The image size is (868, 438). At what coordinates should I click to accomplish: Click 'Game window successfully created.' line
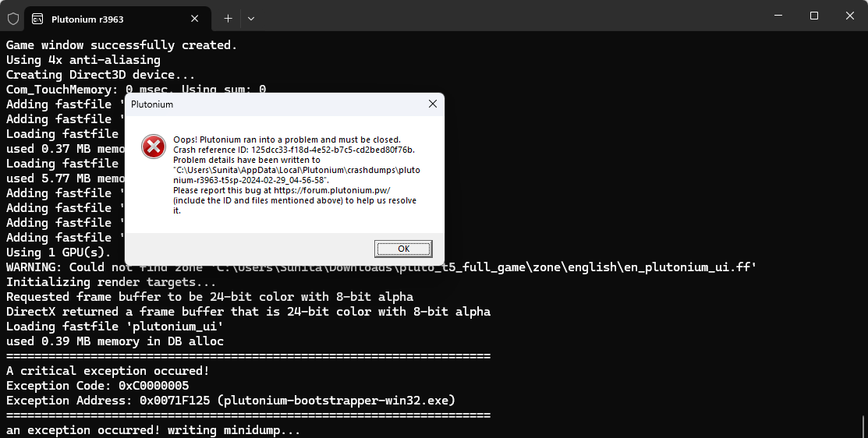click(x=122, y=44)
